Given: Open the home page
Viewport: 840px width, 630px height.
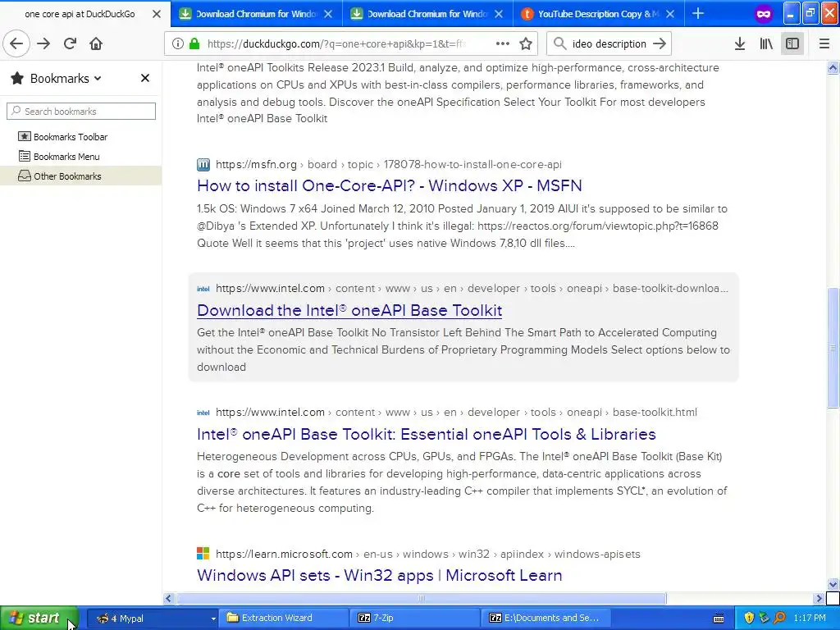Looking at the screenshot, I should (96, 43).
